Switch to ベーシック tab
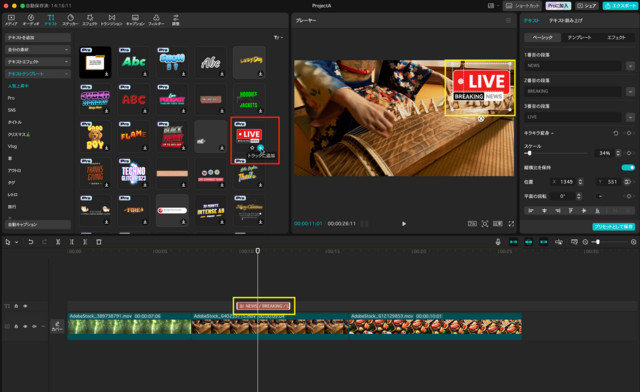Screen dimensions: 640x392 pos(542,38)
